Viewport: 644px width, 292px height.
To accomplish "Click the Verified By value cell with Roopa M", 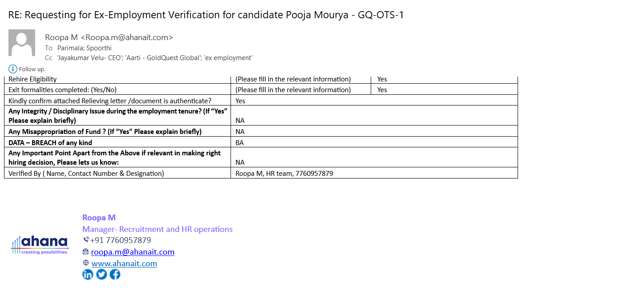I will click(284, 174).
